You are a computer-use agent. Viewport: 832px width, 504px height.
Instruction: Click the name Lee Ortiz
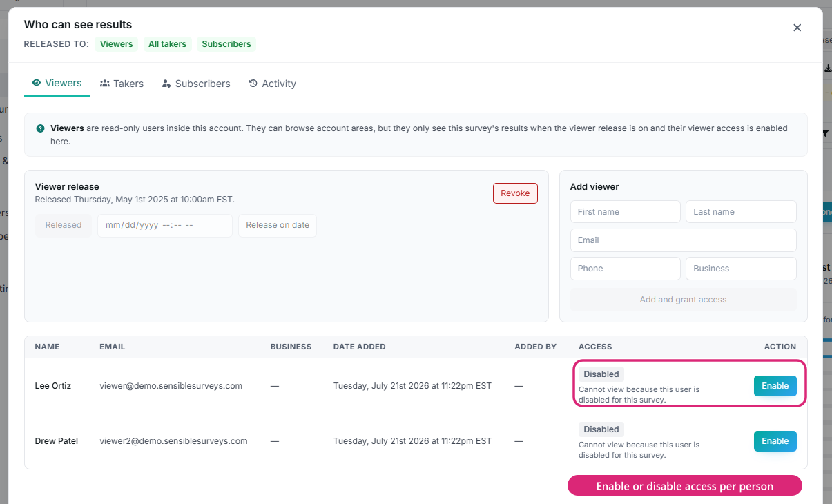coord(53,386)
